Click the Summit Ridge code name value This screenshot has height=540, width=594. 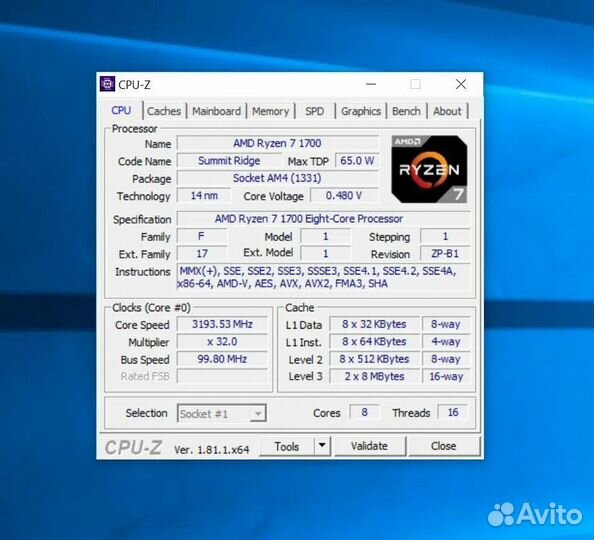229,161
